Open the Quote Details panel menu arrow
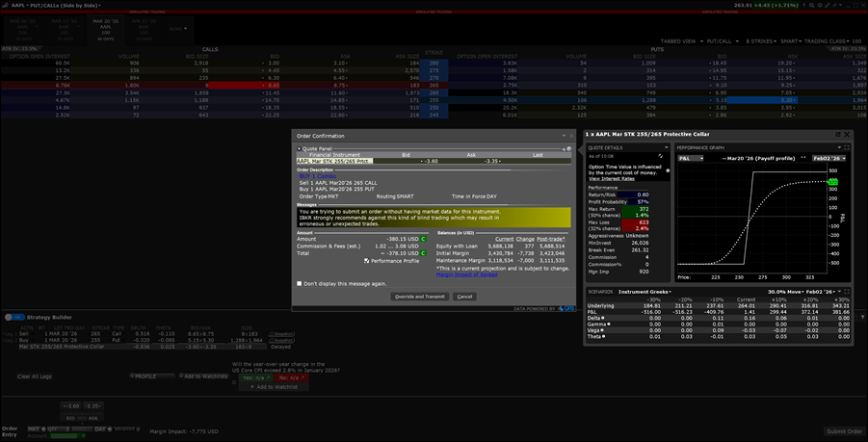 tap(667, 147)
